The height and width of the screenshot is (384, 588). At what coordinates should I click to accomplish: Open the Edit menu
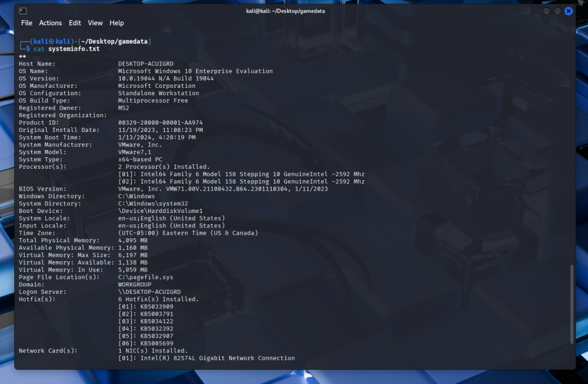pyautogui.click(x=75, y=23)
